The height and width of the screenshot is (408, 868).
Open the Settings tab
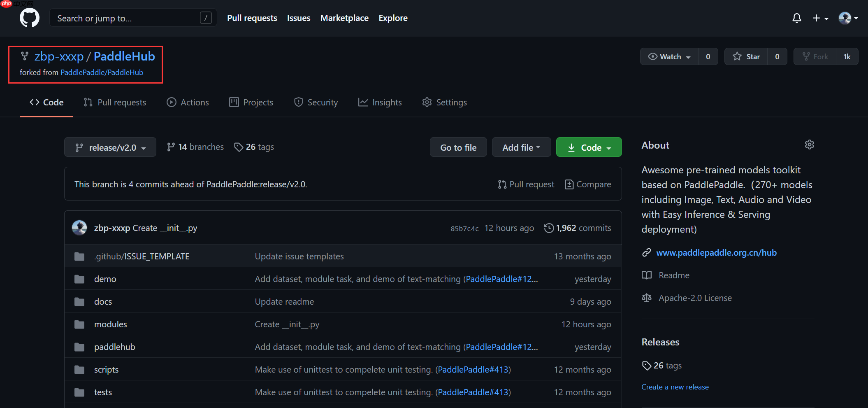click(x=445, y=103)
